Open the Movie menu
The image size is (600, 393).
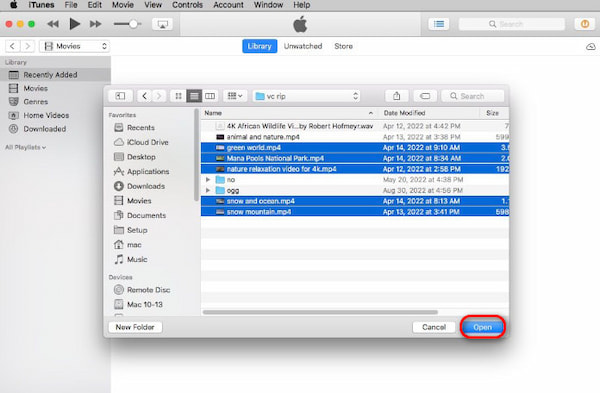(x=122, y=5)
